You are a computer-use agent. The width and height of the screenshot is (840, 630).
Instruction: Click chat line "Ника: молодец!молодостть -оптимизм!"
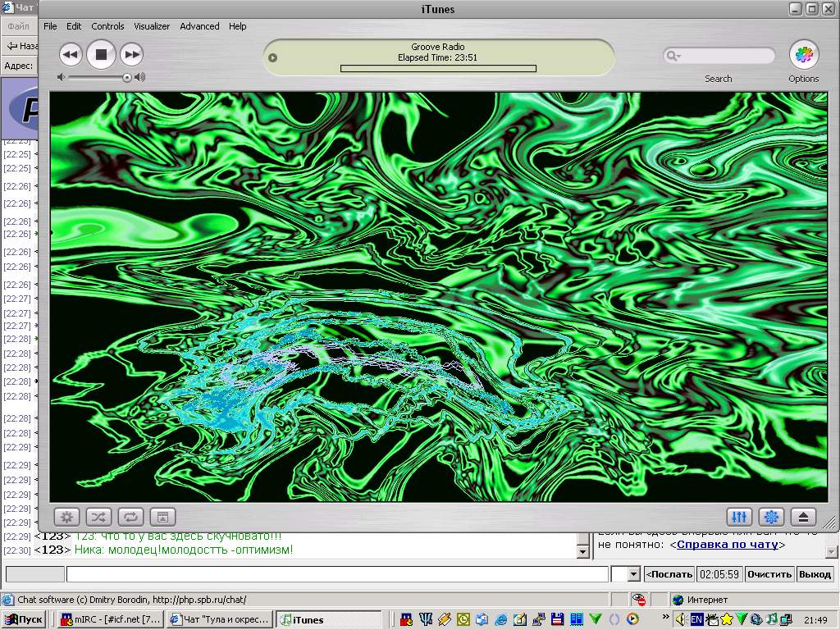[x=184, y=550]
